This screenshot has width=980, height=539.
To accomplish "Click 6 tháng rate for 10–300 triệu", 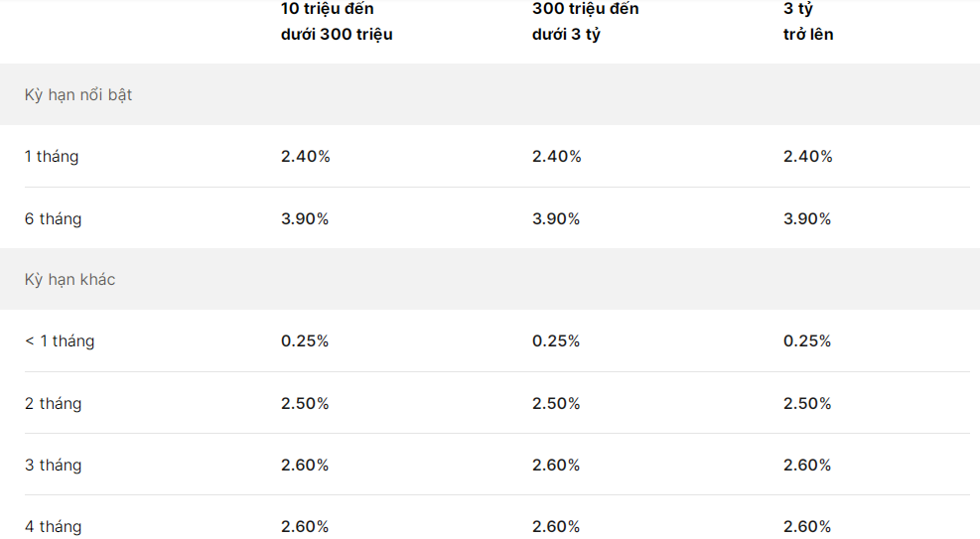I will coord(305,219).
